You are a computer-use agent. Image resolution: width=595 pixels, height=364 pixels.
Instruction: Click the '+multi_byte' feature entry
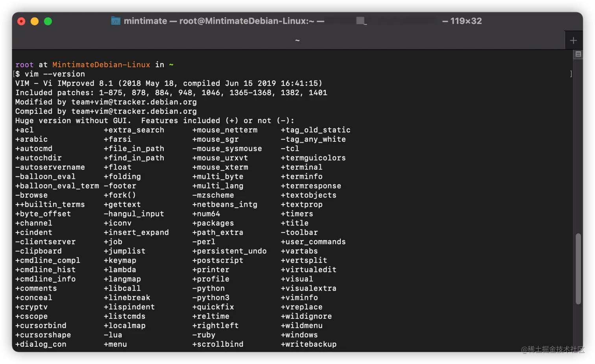218,177
